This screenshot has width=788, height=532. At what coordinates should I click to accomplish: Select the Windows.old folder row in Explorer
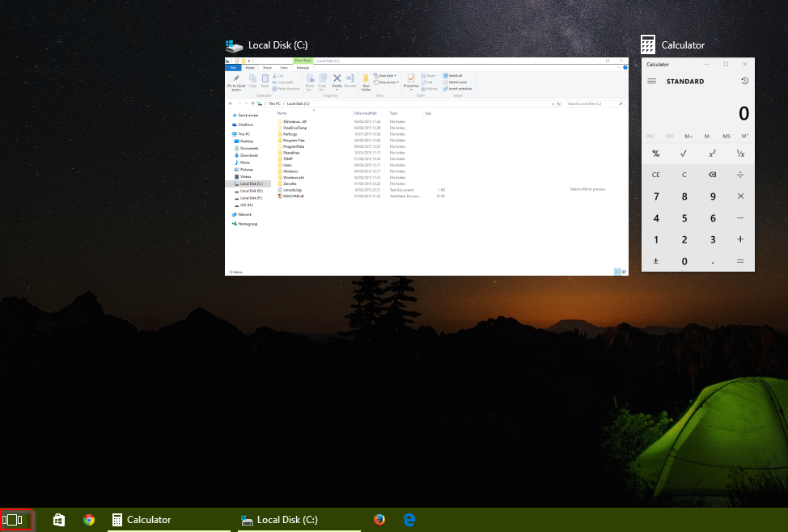[x=361, y=177]
